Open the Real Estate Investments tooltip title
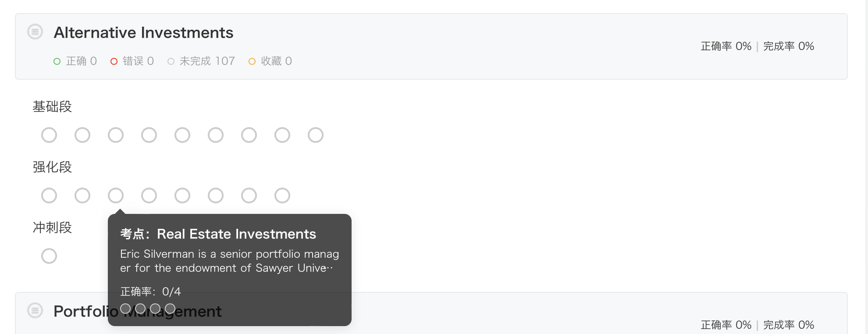868x334 pixels. tap(218, 234)
